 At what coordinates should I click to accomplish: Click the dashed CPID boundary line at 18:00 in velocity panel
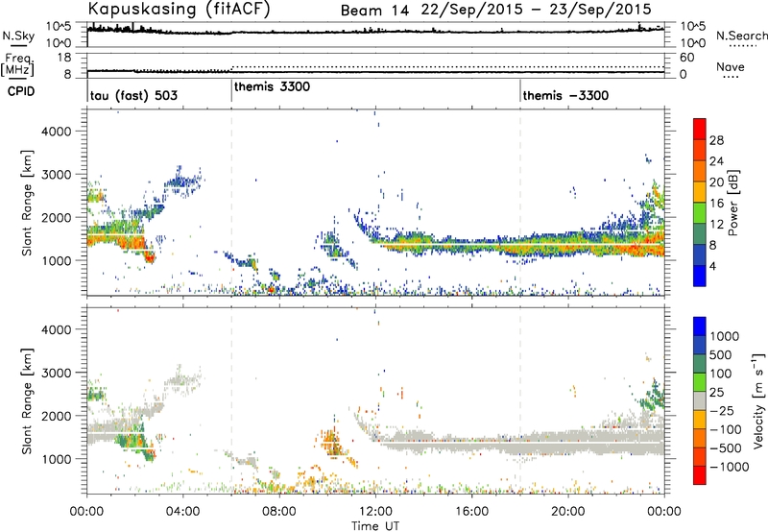click(x=519, y=400)
